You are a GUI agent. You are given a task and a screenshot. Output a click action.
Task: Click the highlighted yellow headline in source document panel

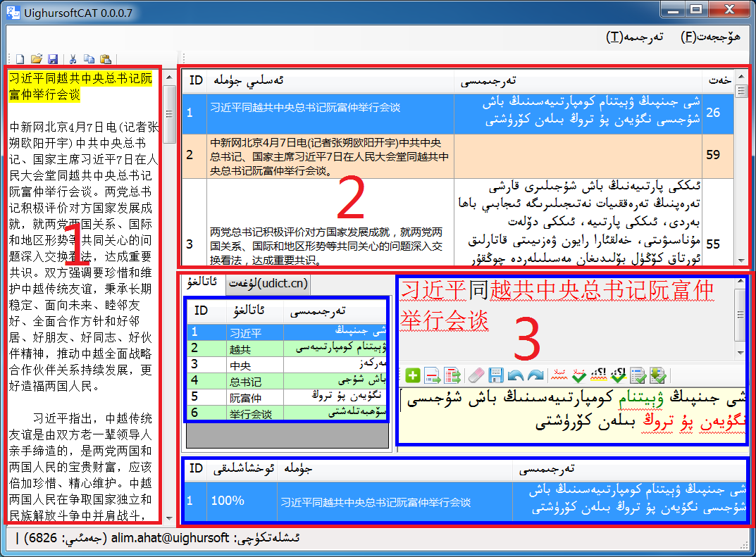[x=80, y=86]
